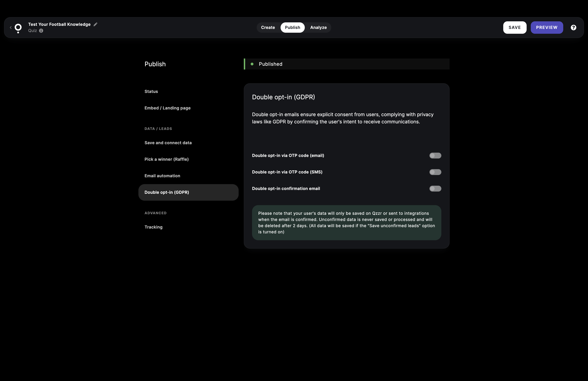The width and height of the screenshot is (588, 381).
Task: Go to Save and connect data
Action: pos(168,143)
